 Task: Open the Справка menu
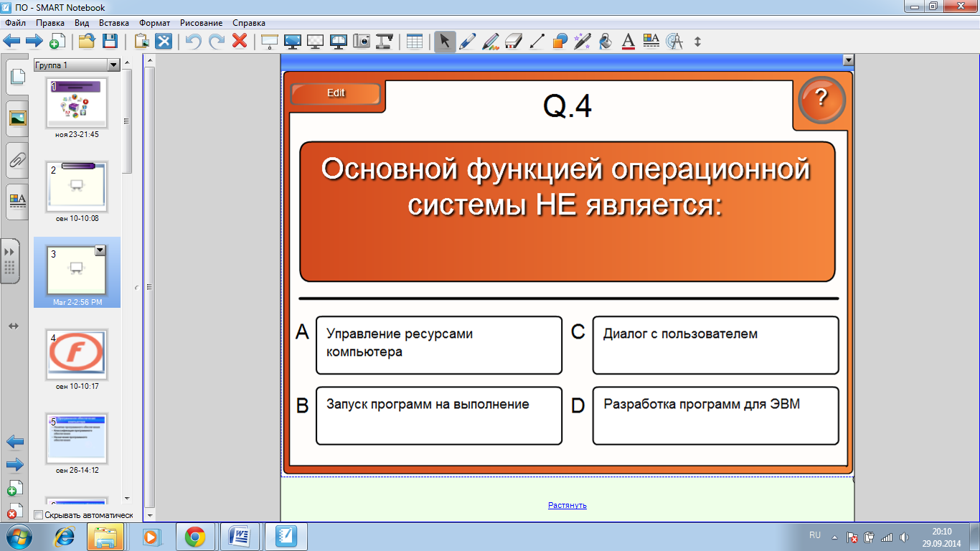249,23
